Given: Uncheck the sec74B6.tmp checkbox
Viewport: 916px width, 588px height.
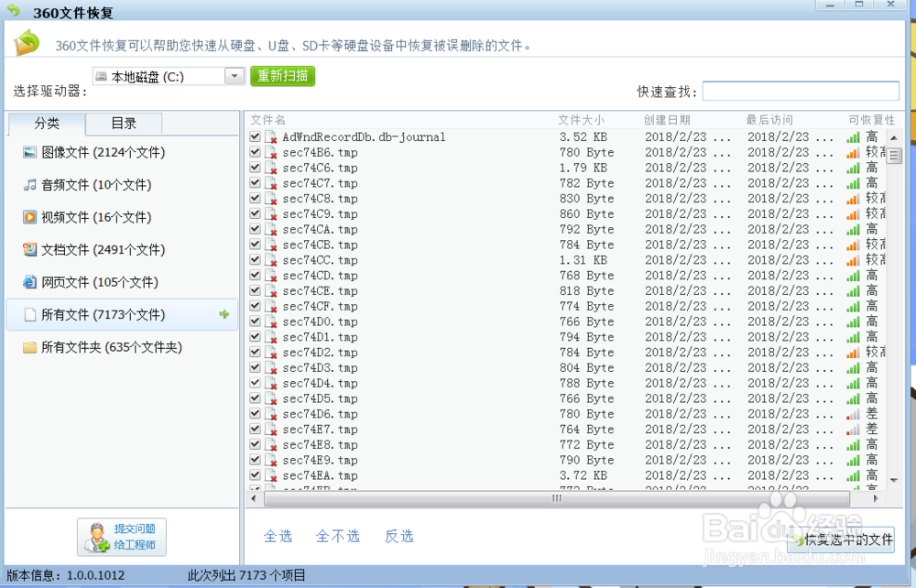Looking at the screenshot, I should [x=256, y=152].
